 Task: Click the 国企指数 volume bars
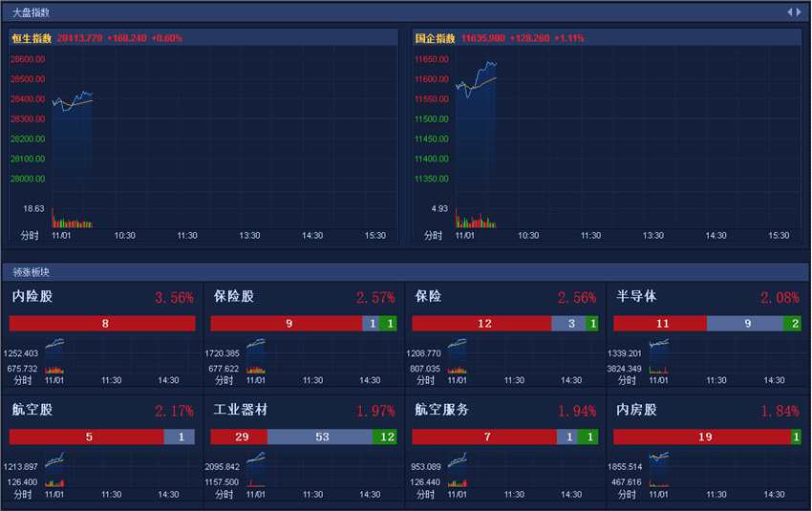point(476,219)
